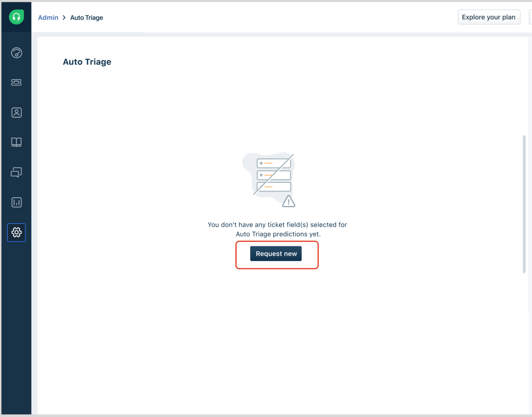Open the Admin gear icon
532x417 pixels.
(x=16, y=232)
